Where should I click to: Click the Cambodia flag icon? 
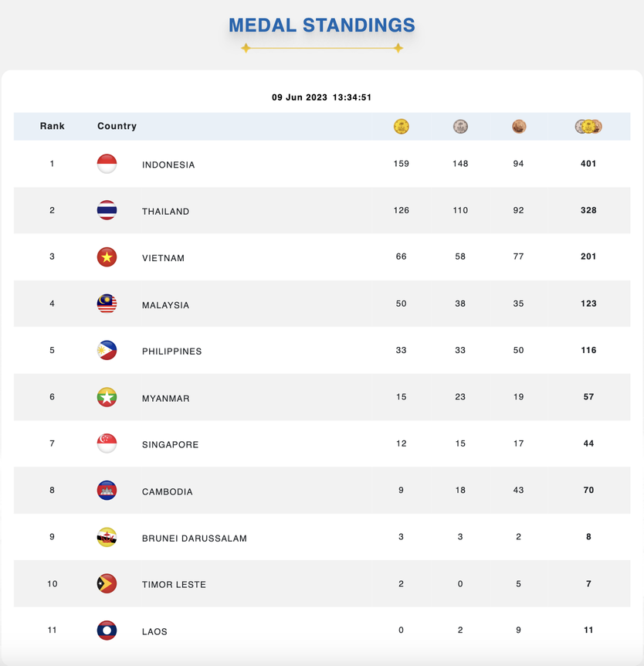(107, 491)
